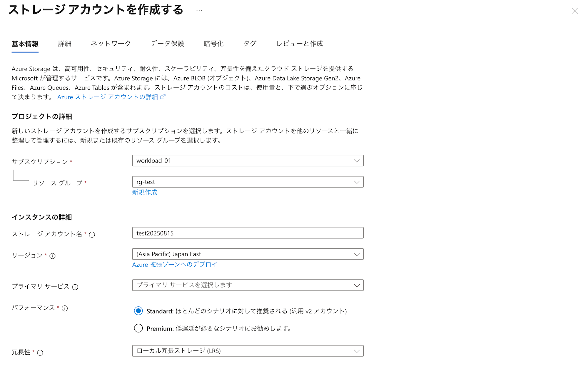Switch to the タグ tab

[x=250, y=44]
